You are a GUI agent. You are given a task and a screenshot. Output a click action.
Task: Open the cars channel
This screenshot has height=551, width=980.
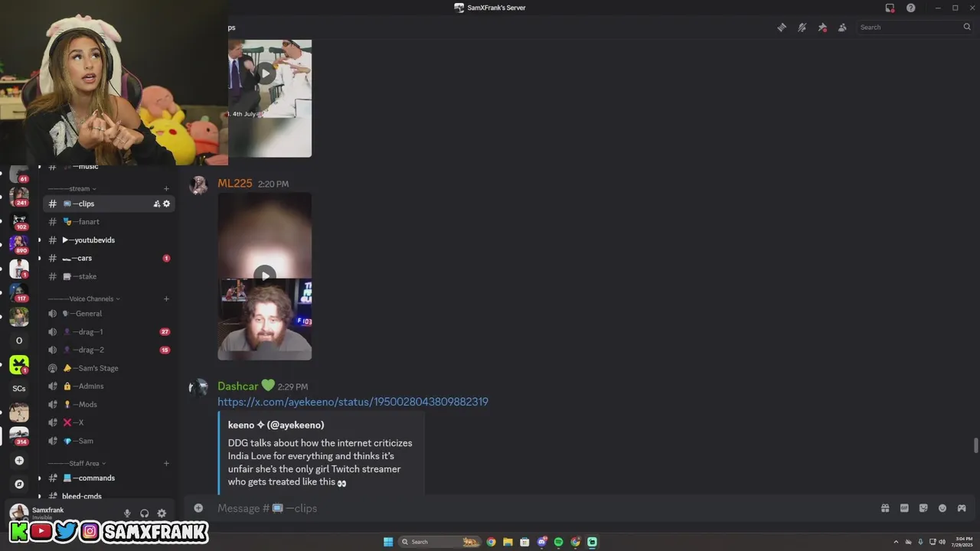tap(107, 259)
